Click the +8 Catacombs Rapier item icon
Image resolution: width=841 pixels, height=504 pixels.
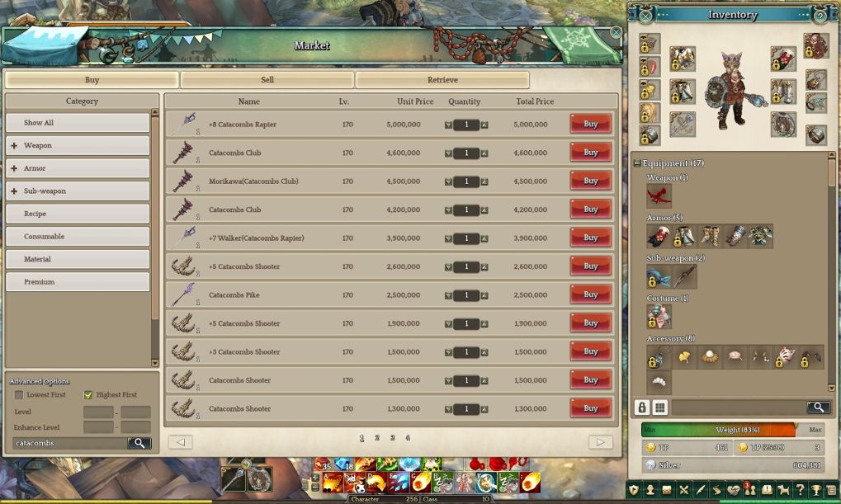(x=184, y=125)
